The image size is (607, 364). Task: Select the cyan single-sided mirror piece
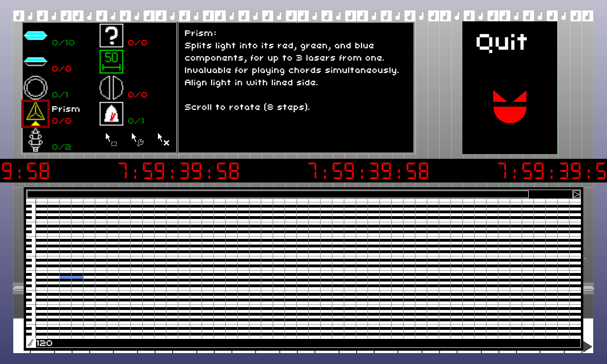[x=36, y=61]
